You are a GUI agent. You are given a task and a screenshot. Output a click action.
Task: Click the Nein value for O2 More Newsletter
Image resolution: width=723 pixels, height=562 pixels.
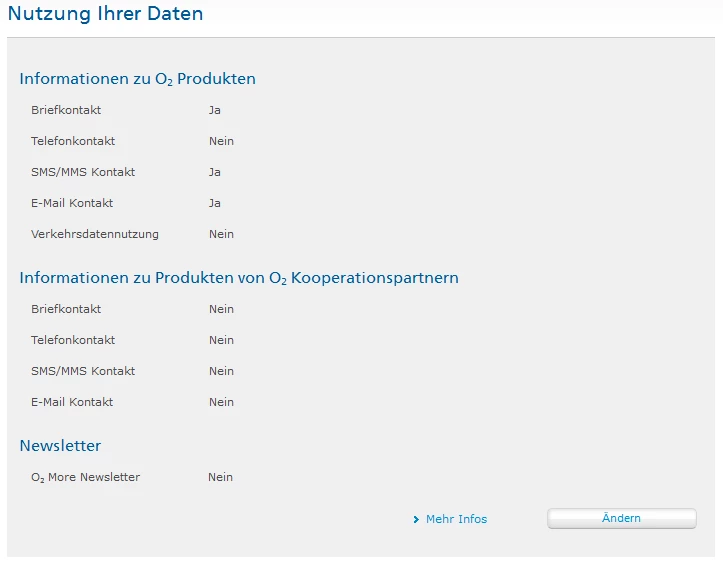tap(220, 477)
